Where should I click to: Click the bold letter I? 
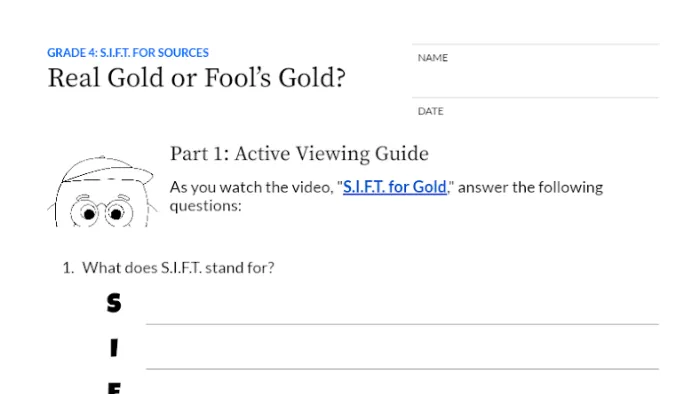[114, 348]
